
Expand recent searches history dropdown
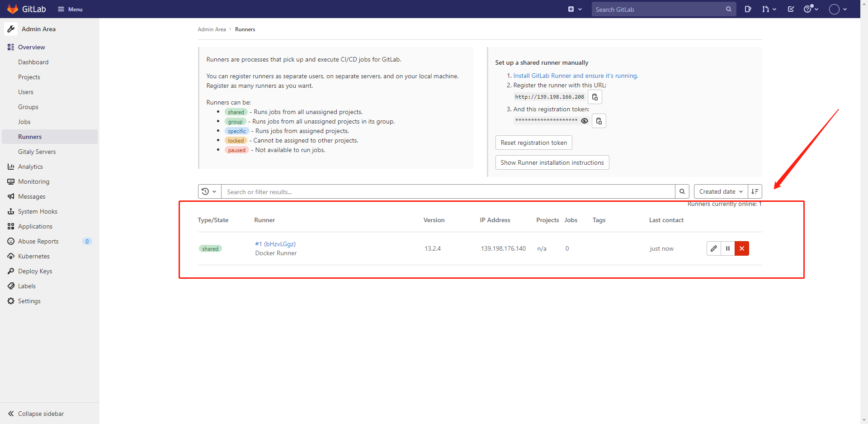point(209,191)
